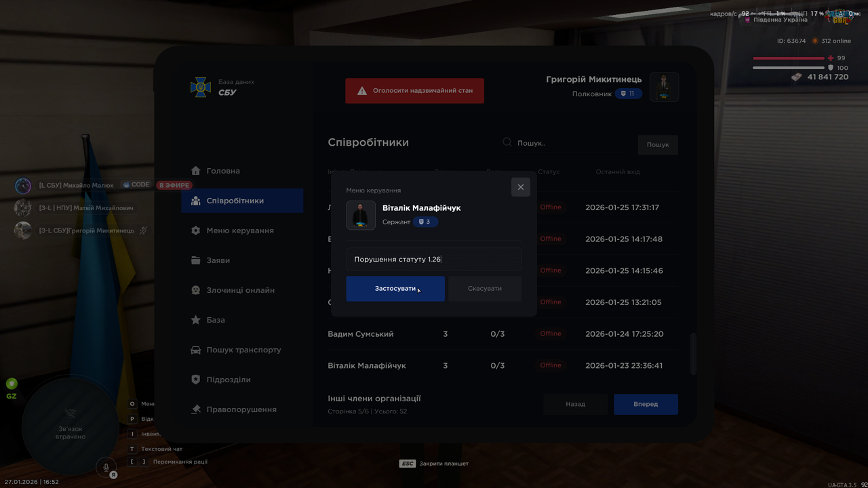Open the Правопорушення section
868x488 pixels.
pyautogui.click(x=242, y=409)
